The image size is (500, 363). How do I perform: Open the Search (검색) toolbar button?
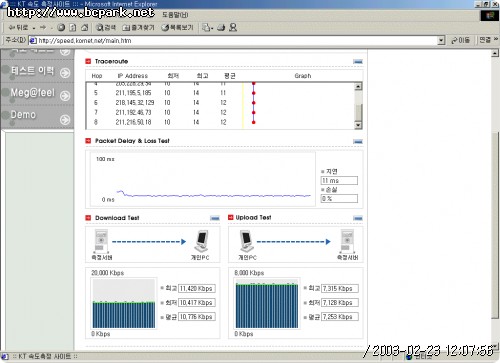[x=106, y=28]
